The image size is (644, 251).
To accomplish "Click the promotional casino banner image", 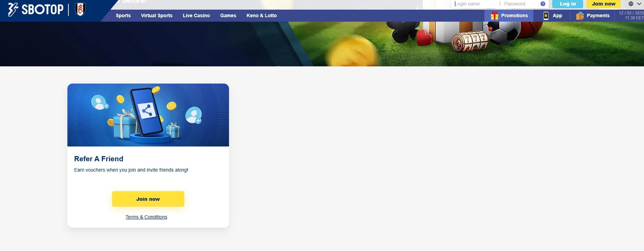I will point(322,44).
